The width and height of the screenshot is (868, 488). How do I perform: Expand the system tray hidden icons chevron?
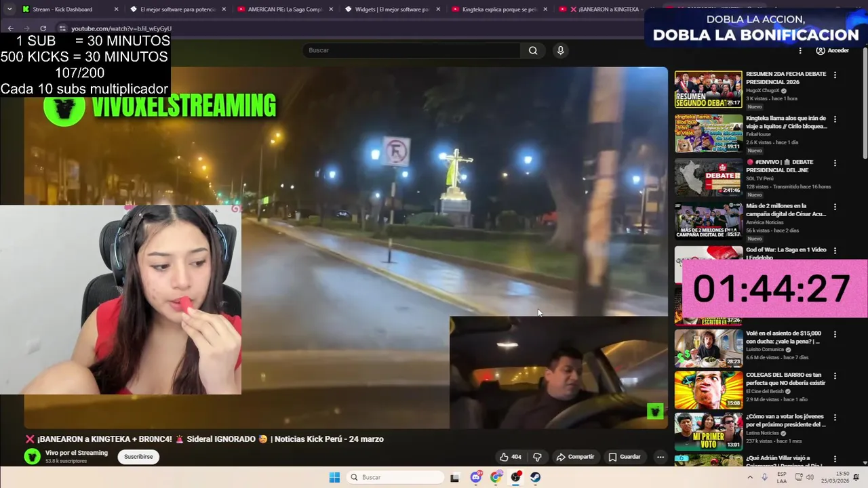pos(749,477)
